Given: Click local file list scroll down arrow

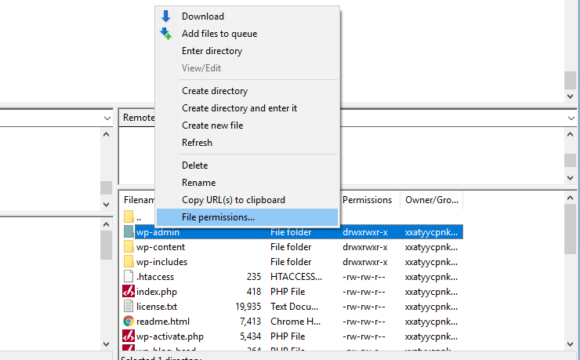Looking at the screenshot, I should tap(106, 344).
